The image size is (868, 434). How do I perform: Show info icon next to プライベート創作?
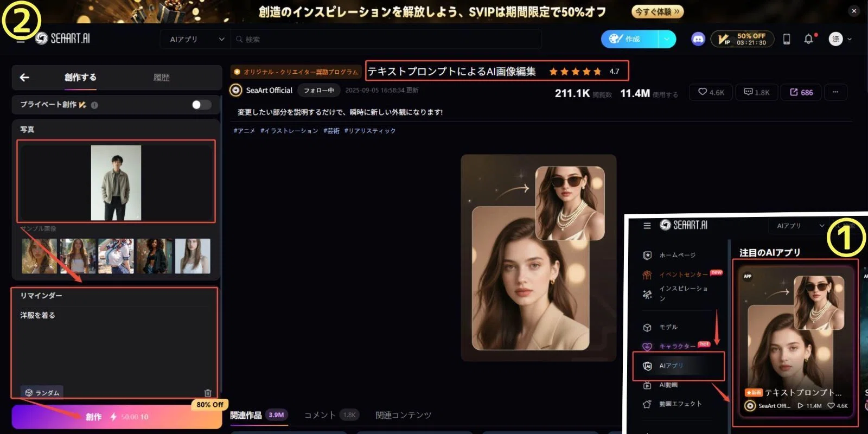[94, 105]
